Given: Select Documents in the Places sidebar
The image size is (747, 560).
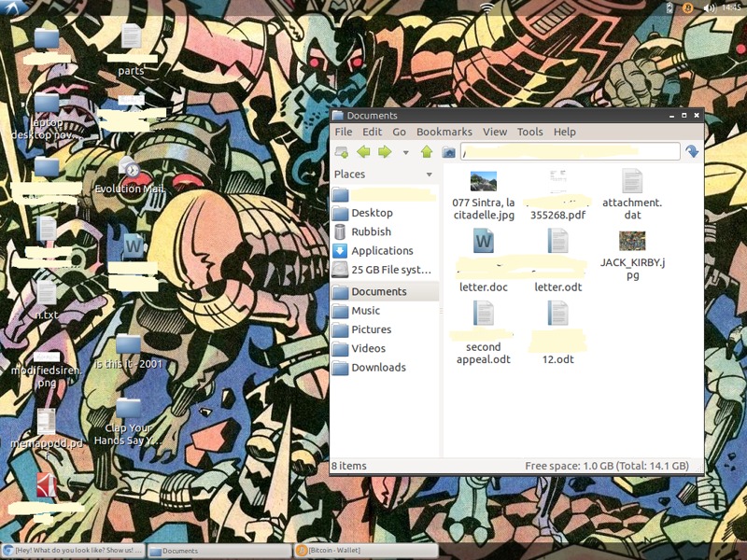Looking at the screenshot, I should point(385,291).
